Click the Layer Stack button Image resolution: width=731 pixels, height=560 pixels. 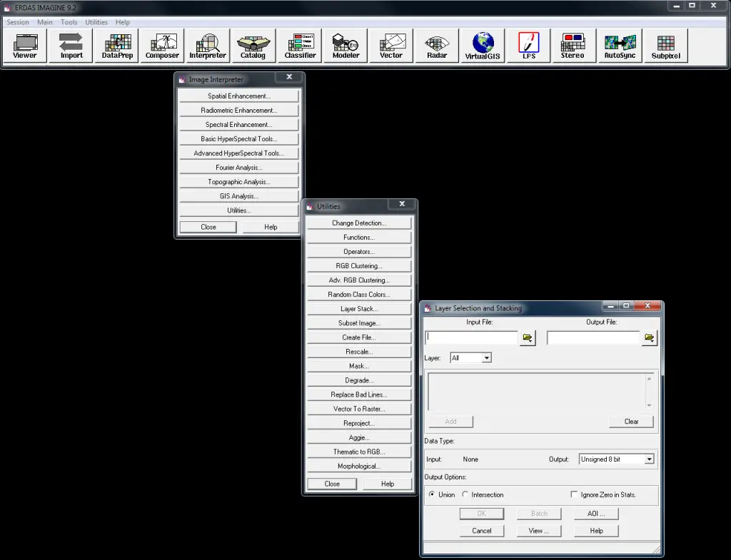pos(359,308)
